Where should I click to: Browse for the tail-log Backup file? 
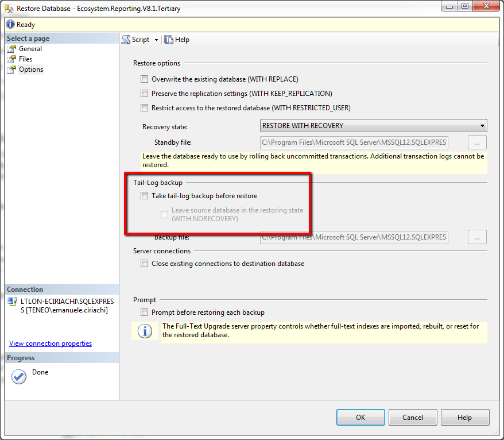pos(477,237)
